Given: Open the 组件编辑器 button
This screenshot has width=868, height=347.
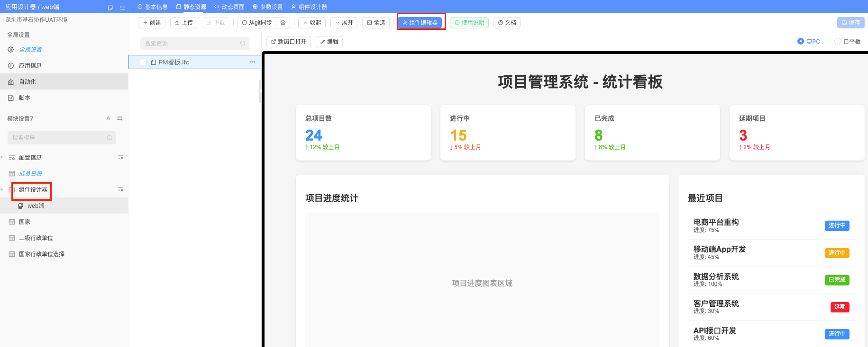Looking at the screenshot, I should 420,23.
